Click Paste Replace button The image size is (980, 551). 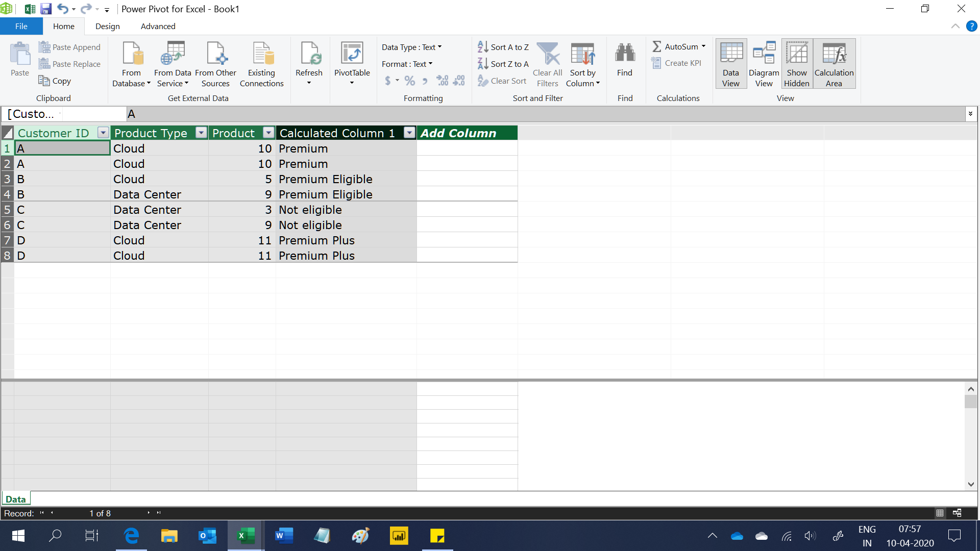click(x=69, y=64)
